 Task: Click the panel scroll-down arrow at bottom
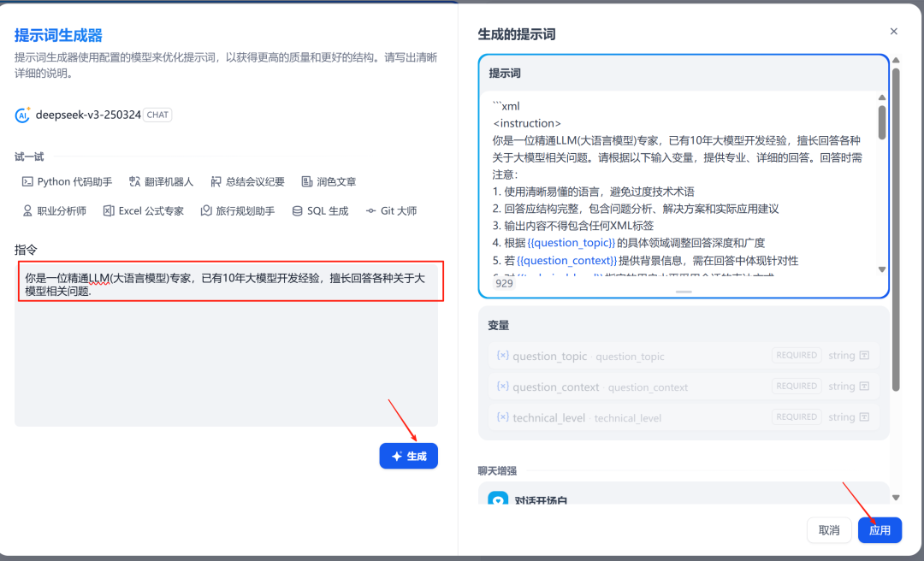coord(897,498)
